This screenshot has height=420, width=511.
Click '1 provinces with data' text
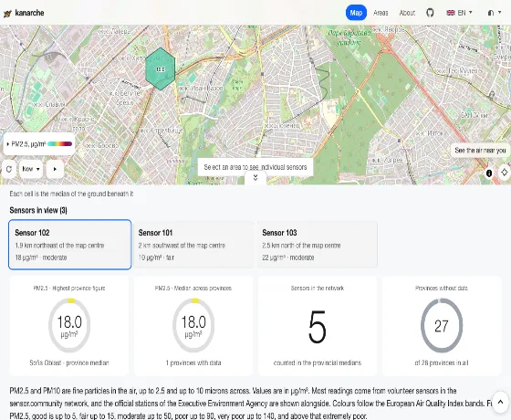tap(193, 362)
